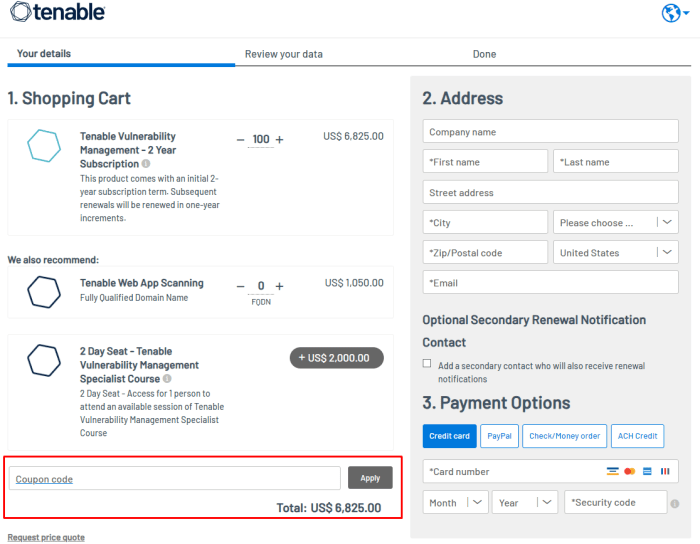Viewport: 700px width, 544px height.
Task: Select PayPal payment option
Action: pos(499,436)
